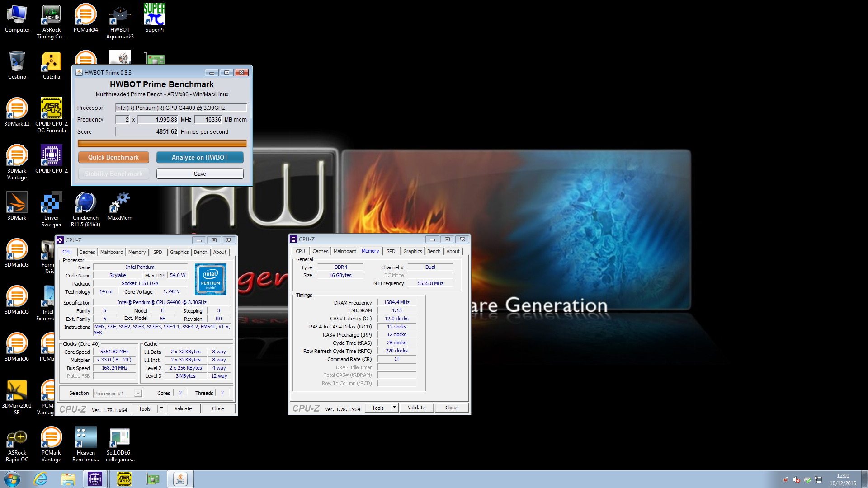The image size is (868, 488).
Task: Open the Cestino recycle bin
Action: click(x=17, y=66)
